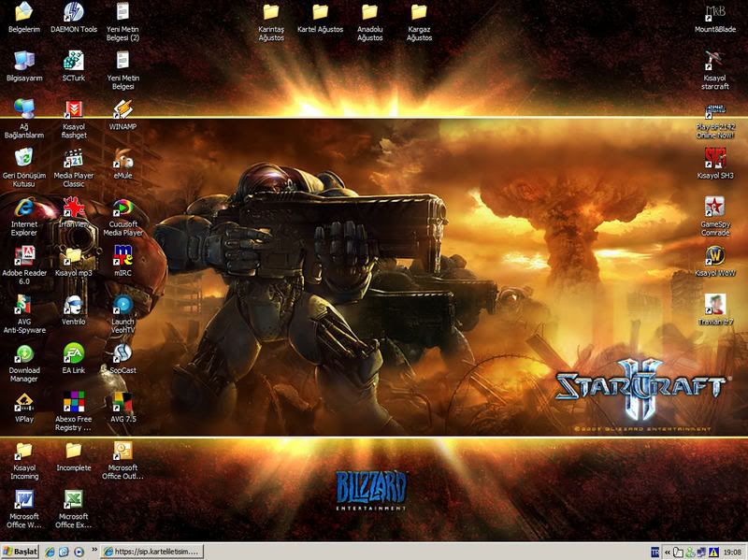Click Windows Media Player quick launch icon

[79, 552]
